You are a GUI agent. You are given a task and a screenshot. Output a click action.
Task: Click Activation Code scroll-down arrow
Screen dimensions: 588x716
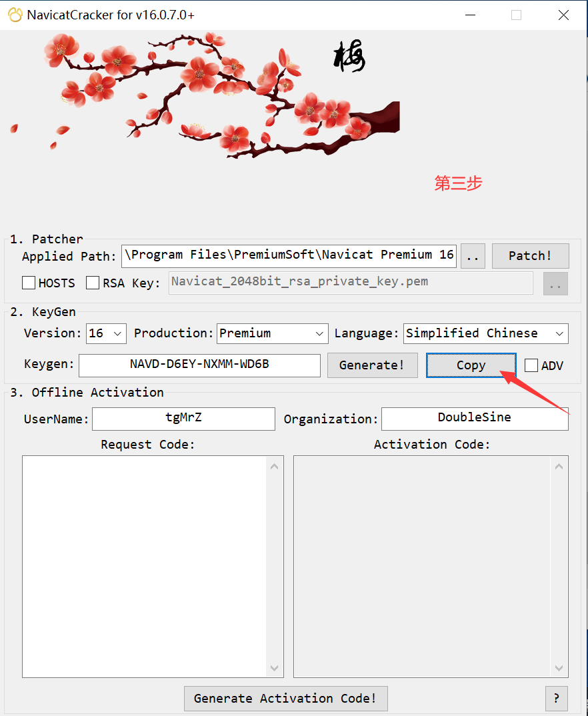(x=559, y=668)
